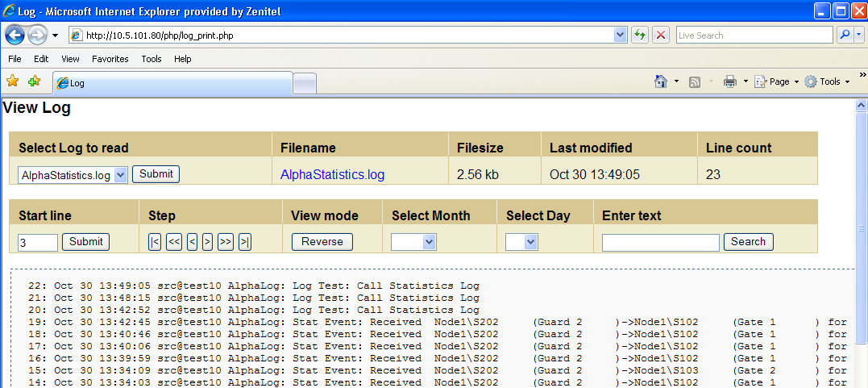Open the address bar URL history dropdown
The image size is (868, 388).
click(621, 35)
